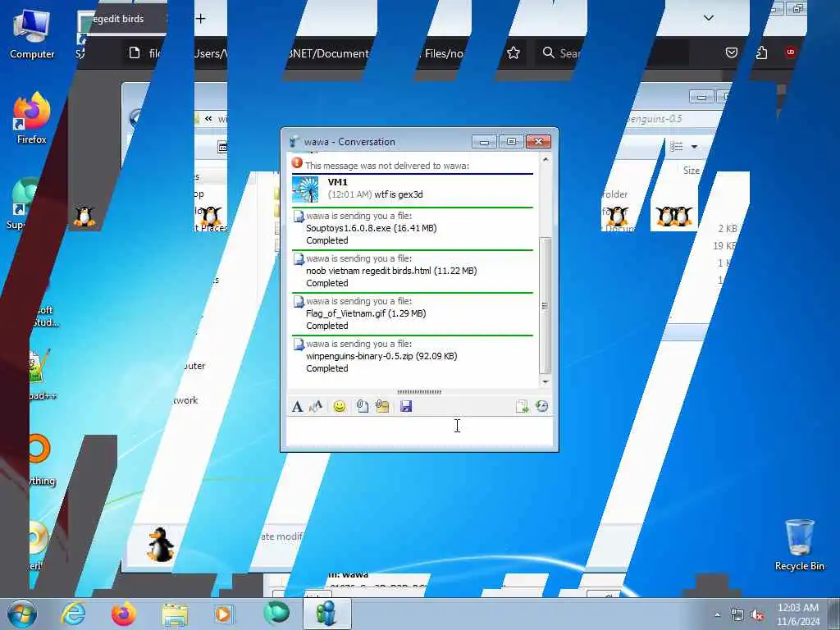The width and height of the screenshot is (840, 630).
Task: Click the conversation scrollbar down arrow
Action: pos(546,381)
